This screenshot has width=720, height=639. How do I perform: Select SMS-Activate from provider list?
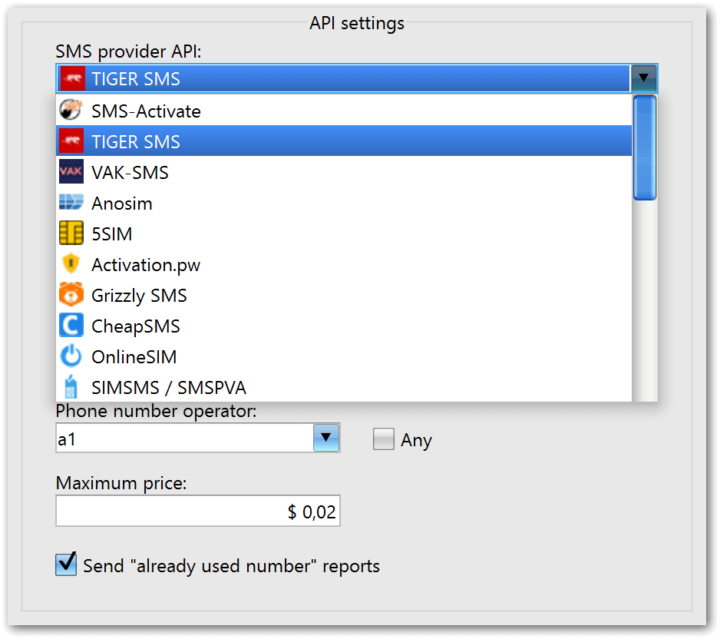tap(343, 110)
